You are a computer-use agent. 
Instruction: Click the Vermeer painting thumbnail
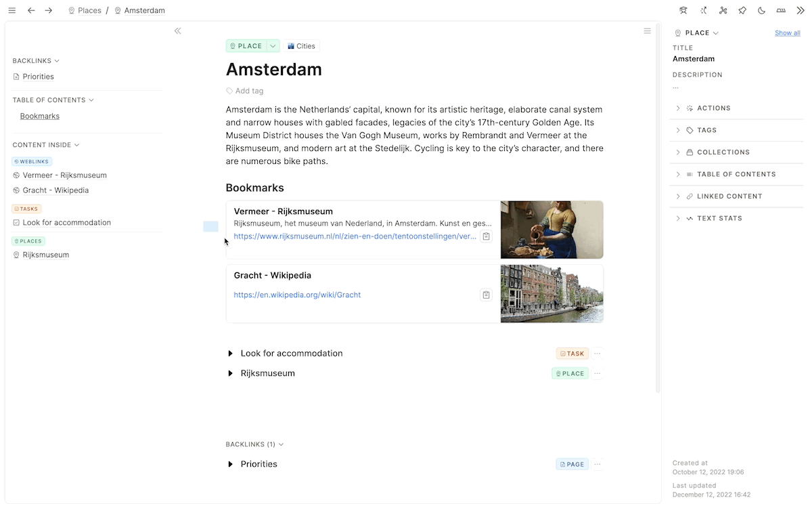pyautogui.click(x=551, y=230)
